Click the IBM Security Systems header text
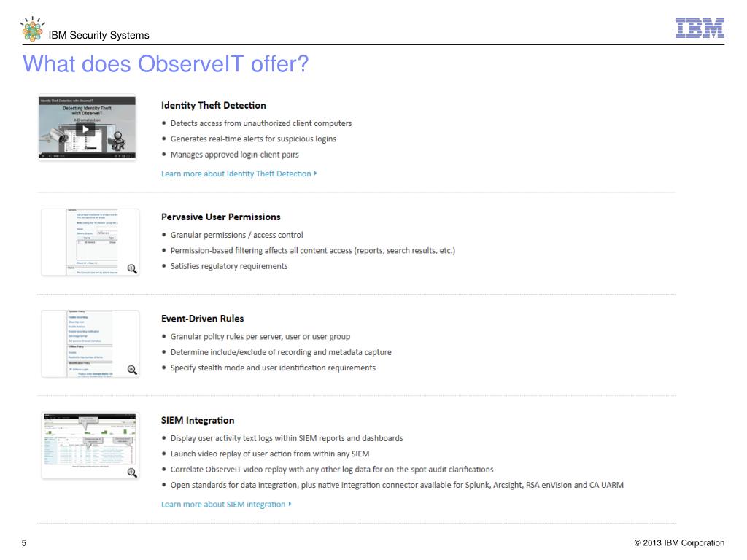This screenshot has width=747, height=560. tap(98, 35)
